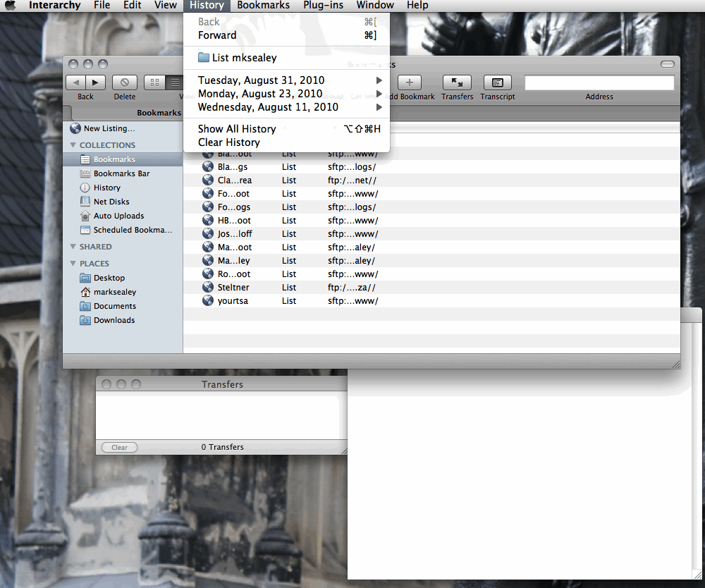Click the Address input field

pos(599,82)
